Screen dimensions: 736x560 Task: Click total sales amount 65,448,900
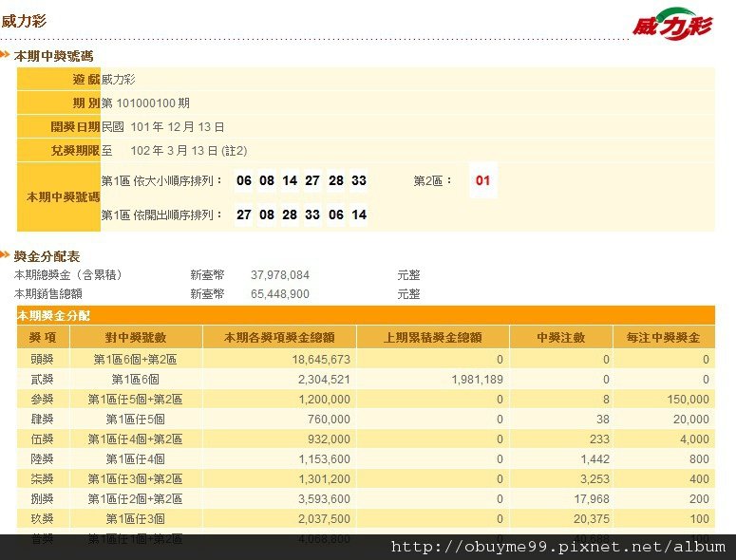(x=280, y=294)
